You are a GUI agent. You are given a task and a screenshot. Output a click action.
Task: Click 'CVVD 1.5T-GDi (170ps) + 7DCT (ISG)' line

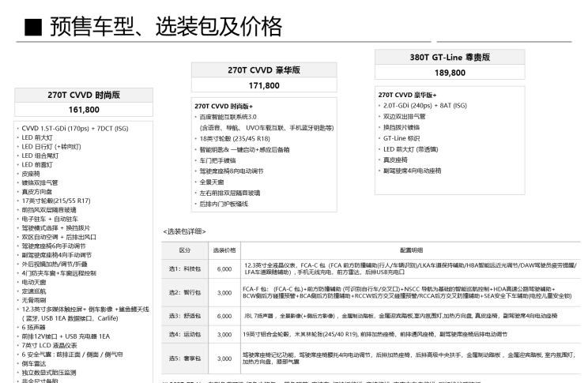point(75,129)
